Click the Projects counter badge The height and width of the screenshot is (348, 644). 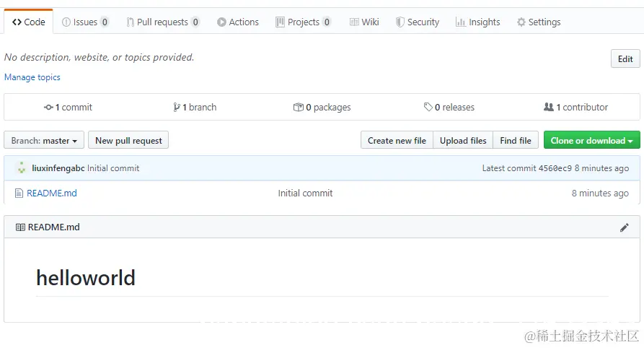(x=327, y=22)
